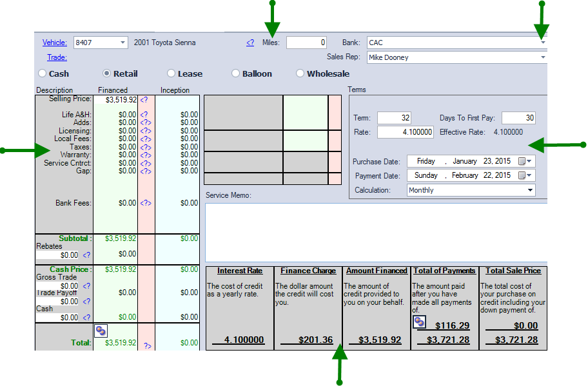This screenshot has height=386, width=588.
Task: Click the Days To First Pay field
Action: pos(518,118)
